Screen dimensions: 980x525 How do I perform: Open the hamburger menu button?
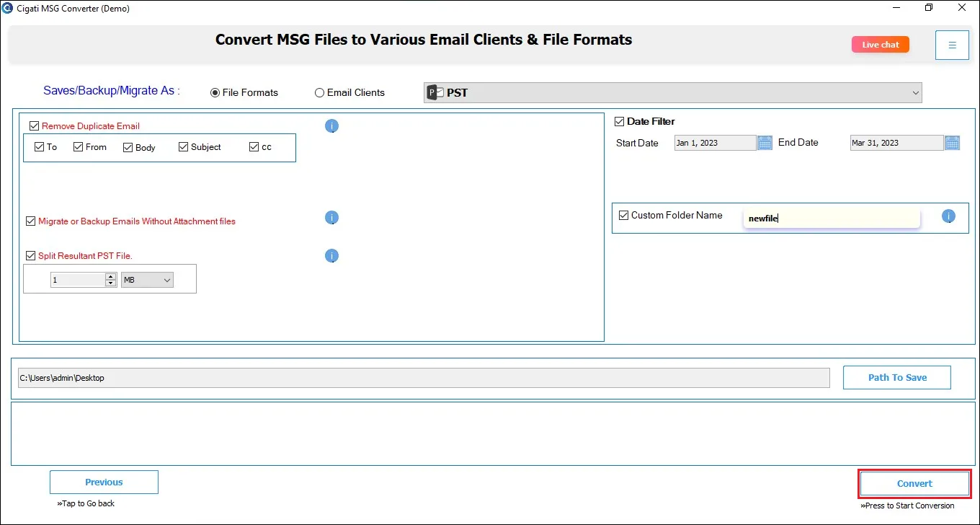[952, 45]
